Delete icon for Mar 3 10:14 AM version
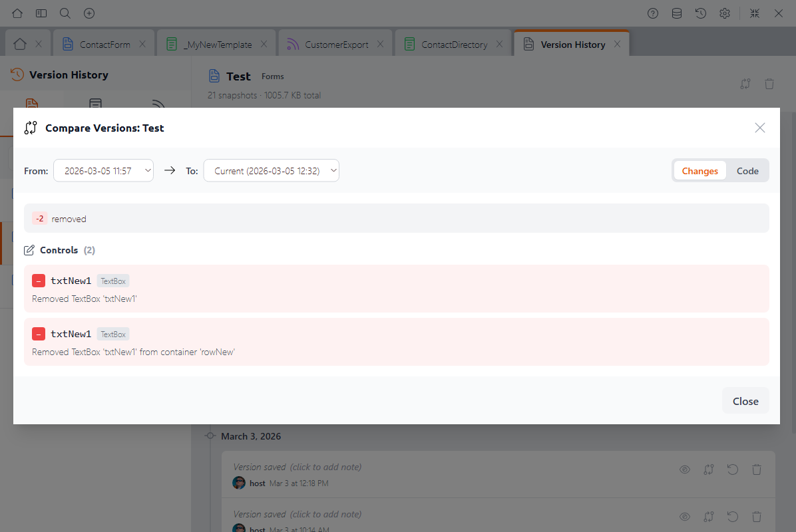Image resolution: width=796 pixels, height=532 pixels. 757,517
